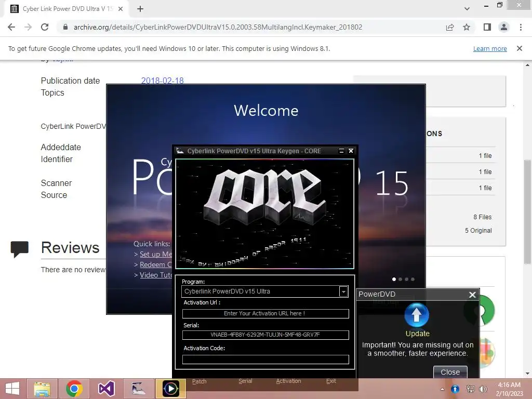The height and width of the screenshot is (399, 532).
Task: Open network tray icon
Action: (x=470, y=389)
